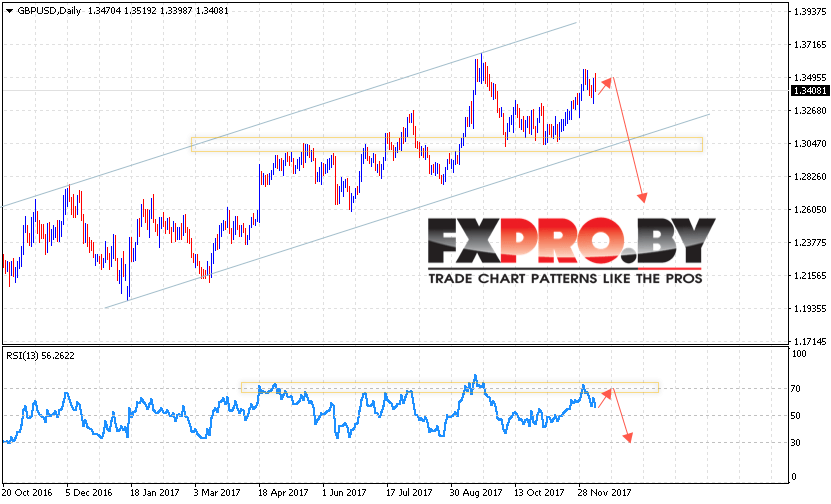
Task: Click the RSI 100 level label
Action: 799,354
